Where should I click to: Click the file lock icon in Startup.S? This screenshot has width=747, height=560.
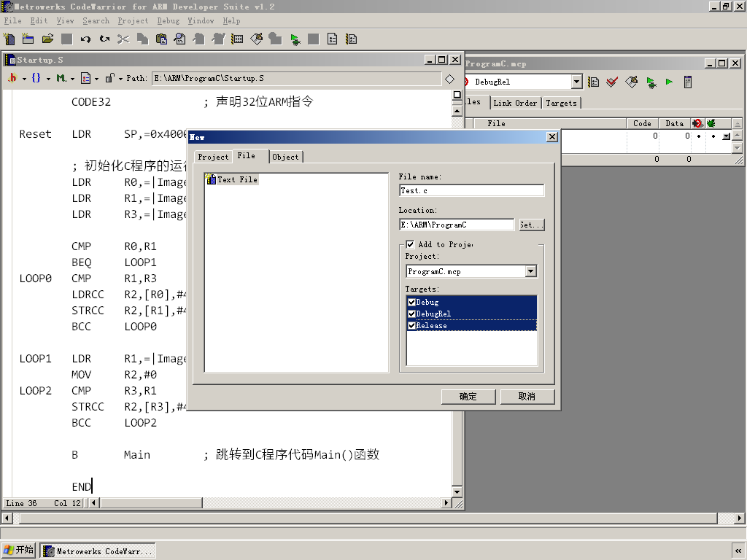109,78
